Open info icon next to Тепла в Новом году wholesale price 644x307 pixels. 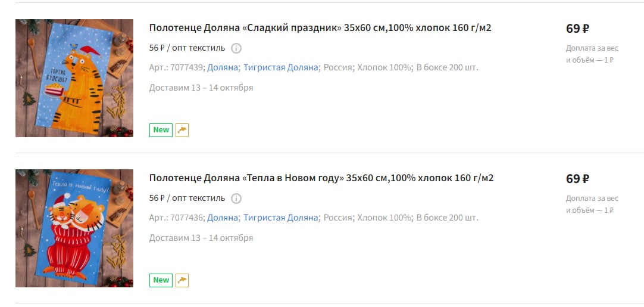(236, 199)
